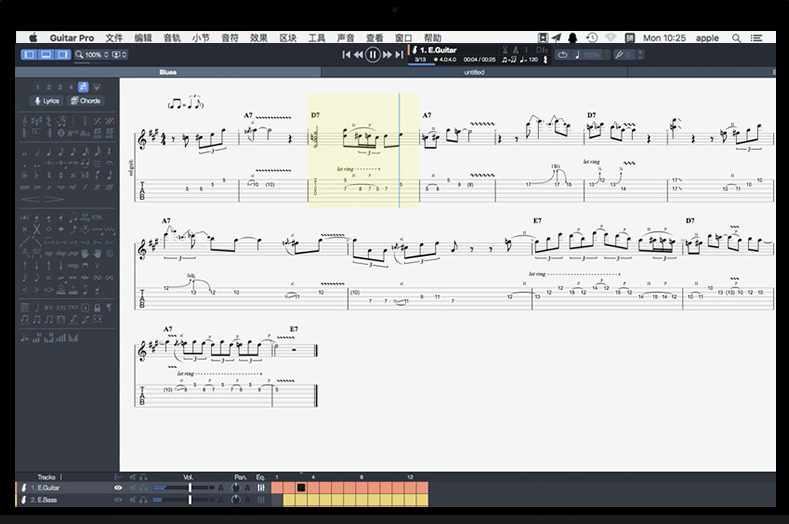
Task: Select voice 2 in the palette
Action: click(49, 87)
